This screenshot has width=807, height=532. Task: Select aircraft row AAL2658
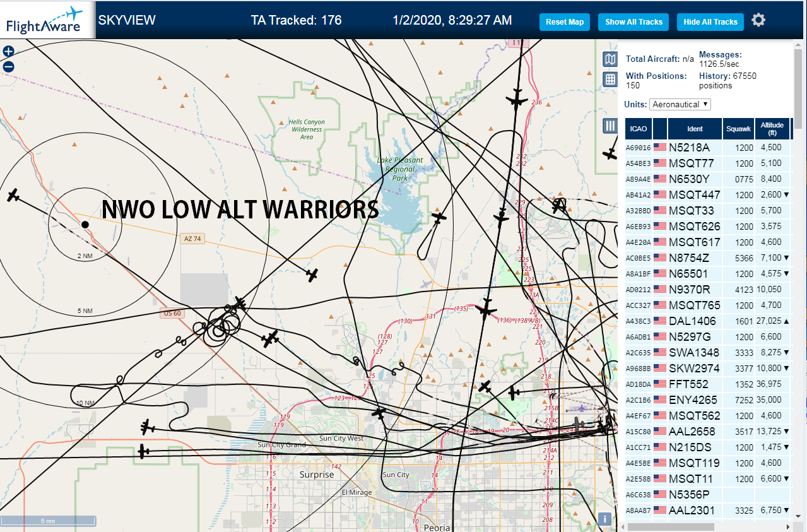coord(707,432)
